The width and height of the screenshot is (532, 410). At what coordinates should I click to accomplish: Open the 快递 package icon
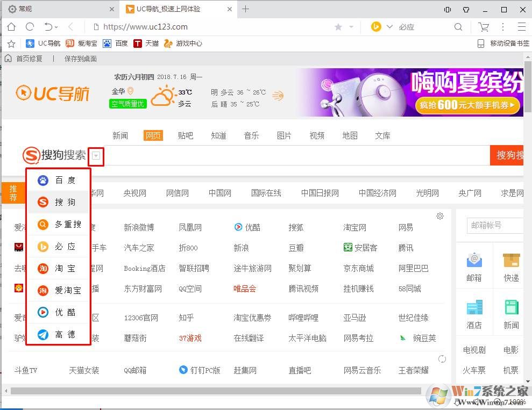tap(511, 261)
